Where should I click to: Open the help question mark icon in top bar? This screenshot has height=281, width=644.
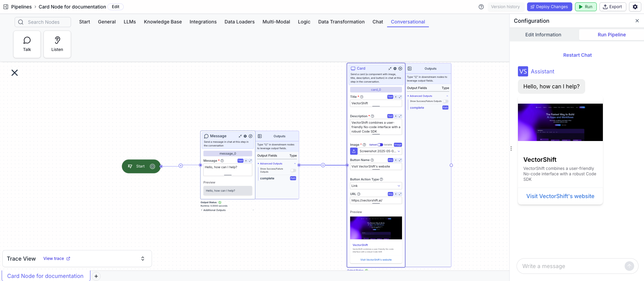point(481,7)
